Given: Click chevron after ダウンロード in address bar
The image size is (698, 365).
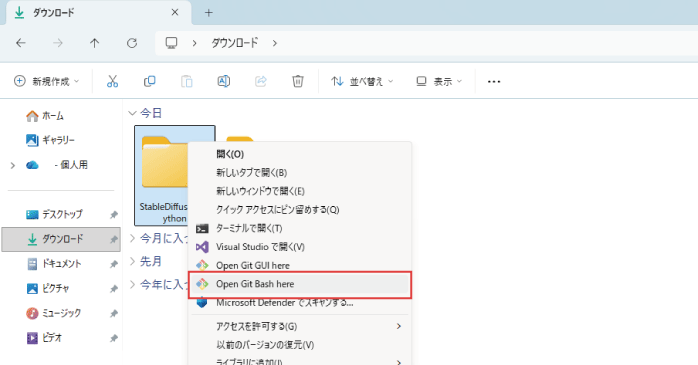Looking at the screenshot, I should coord(275,43).
